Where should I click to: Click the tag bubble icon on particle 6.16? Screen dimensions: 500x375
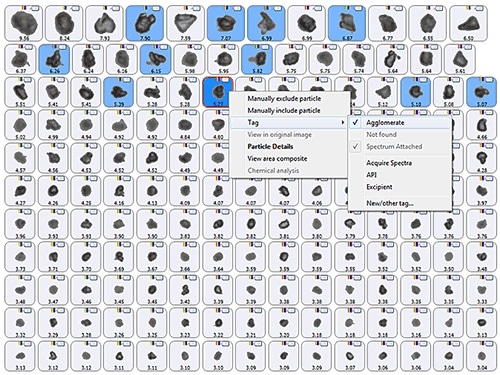(129, 47)
